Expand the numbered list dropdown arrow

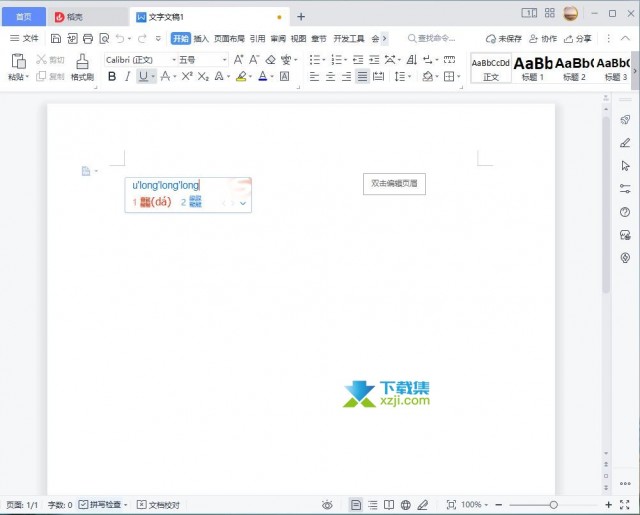click(345, 60)
